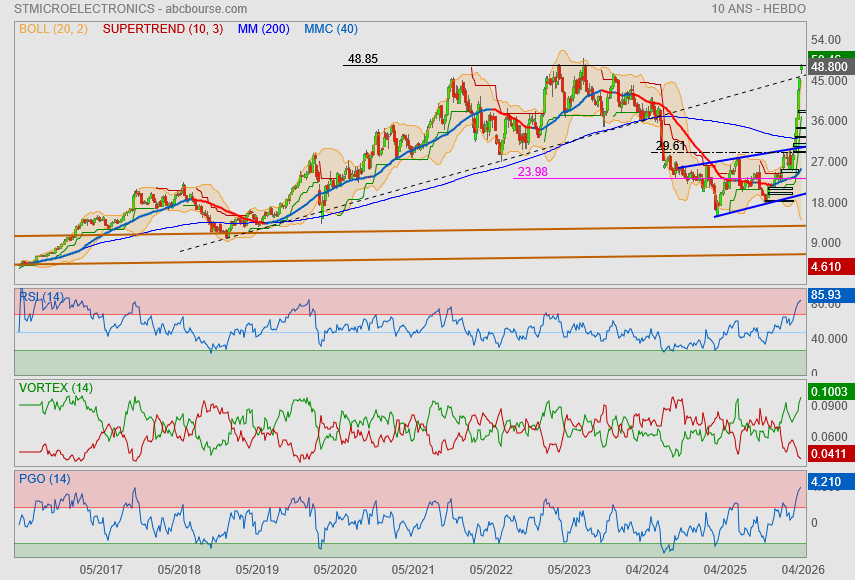Viewport: 855px width, 580px height.
Task: Click the 29.61 level annotation
Action: (x=671, y=146)
